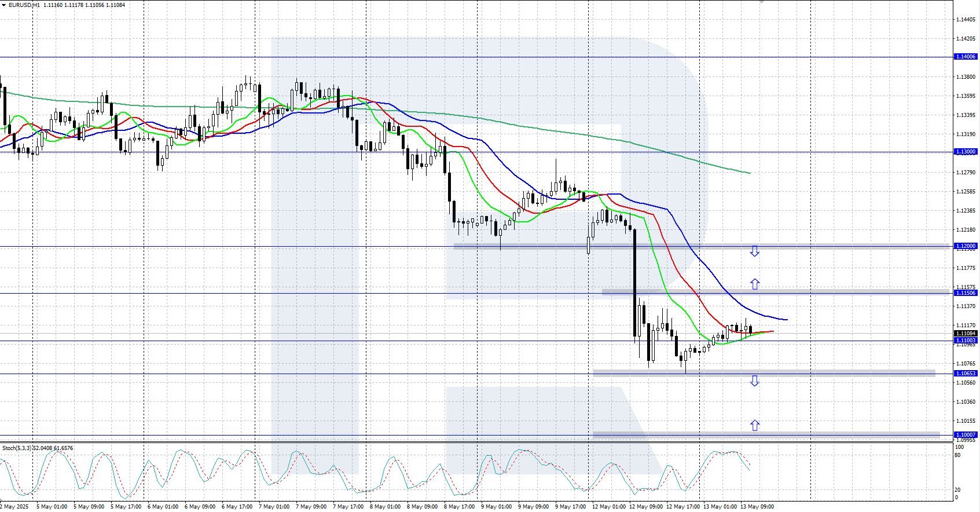Click the 6 May 17:00 time label
Viewport: 980px width, 512px height.
pyautogui.click(x=237, y=507)
